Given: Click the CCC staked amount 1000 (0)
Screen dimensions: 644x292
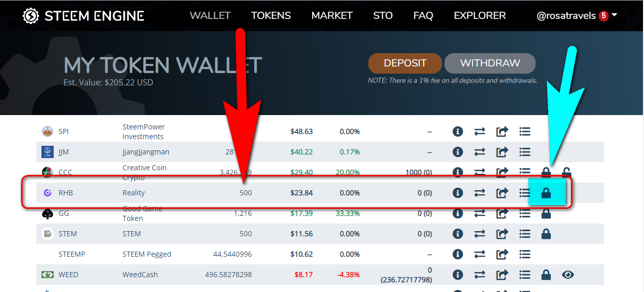Looking at the screenshot, I should click(419, 172).
